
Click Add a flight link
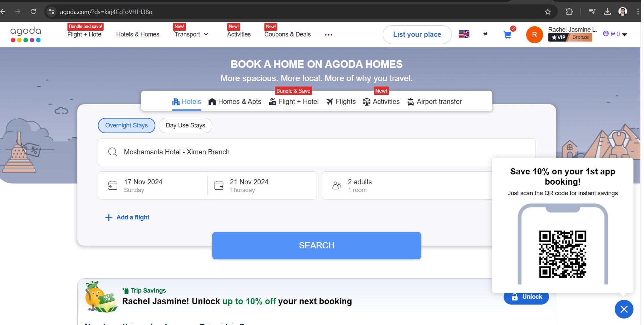127,217
